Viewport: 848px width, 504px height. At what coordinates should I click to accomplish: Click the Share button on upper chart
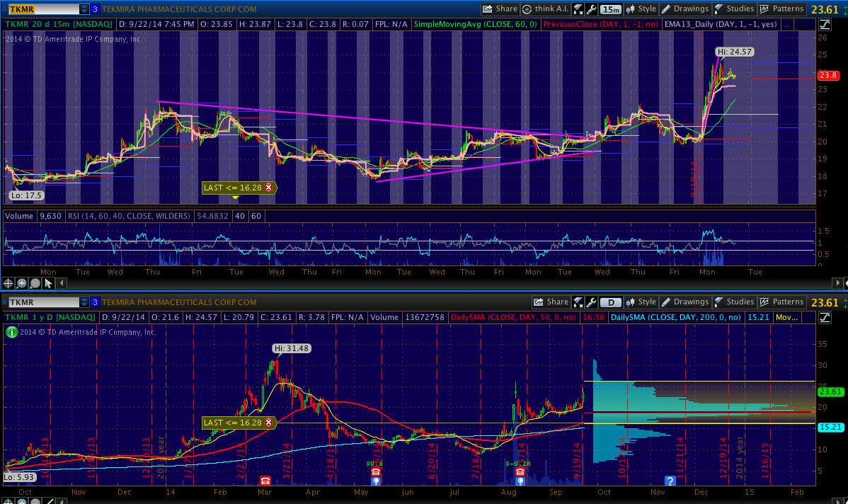click(500, 9)
